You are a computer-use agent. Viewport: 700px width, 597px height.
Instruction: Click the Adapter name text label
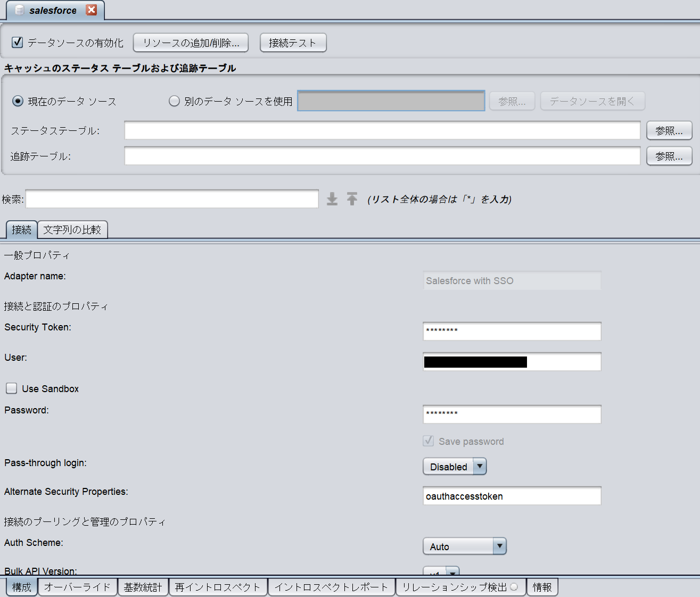pyautogui.click(x=35, y=276)
